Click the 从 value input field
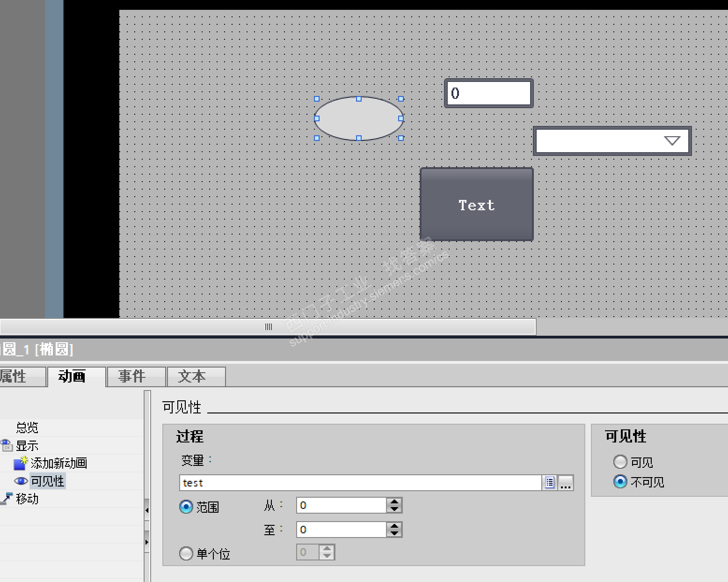Viewport: 728px width, 582px height. tap(342, 505)
